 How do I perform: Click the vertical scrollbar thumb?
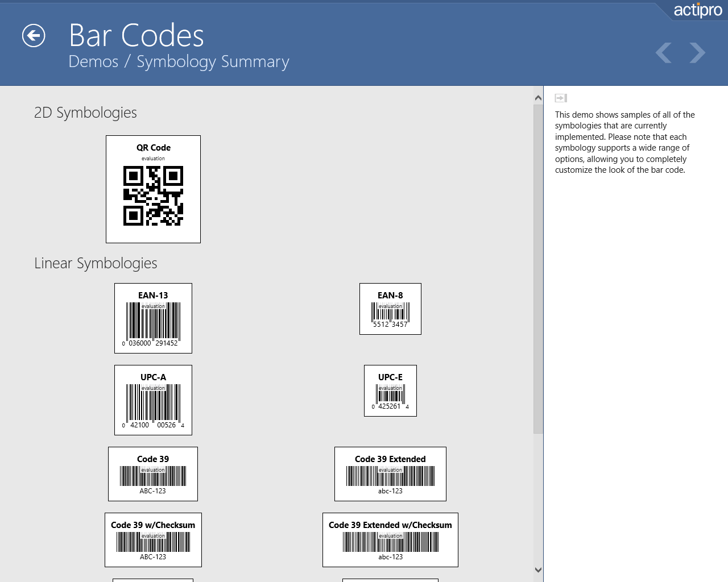pyautogui.click(x=538, y=269)
